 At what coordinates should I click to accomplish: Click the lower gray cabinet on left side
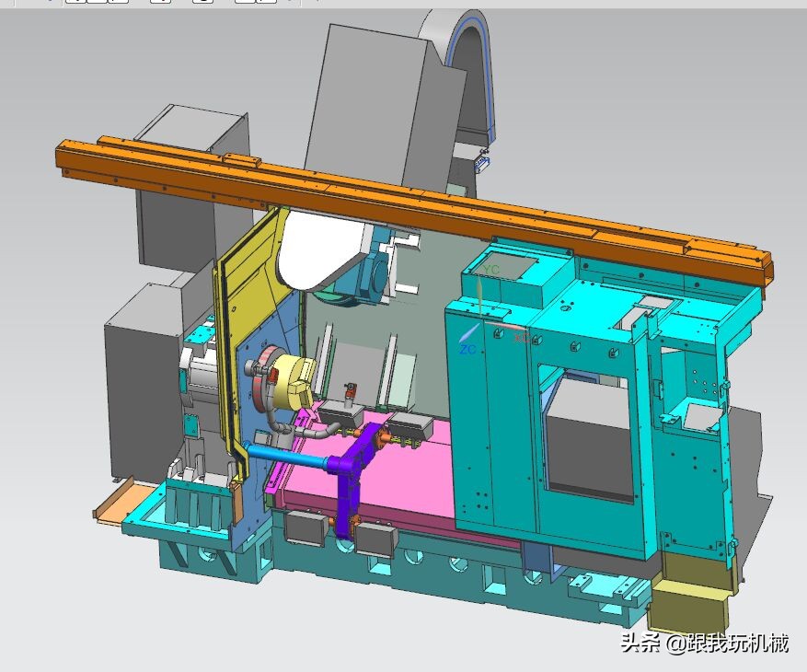pyautogui.click(x=138, y=387)
